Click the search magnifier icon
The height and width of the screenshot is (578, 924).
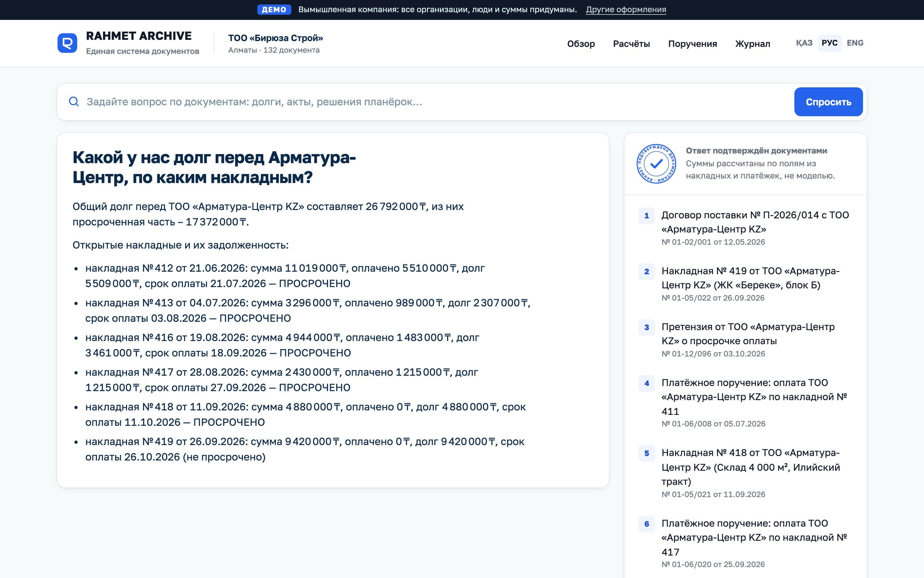tap(74, 102)
